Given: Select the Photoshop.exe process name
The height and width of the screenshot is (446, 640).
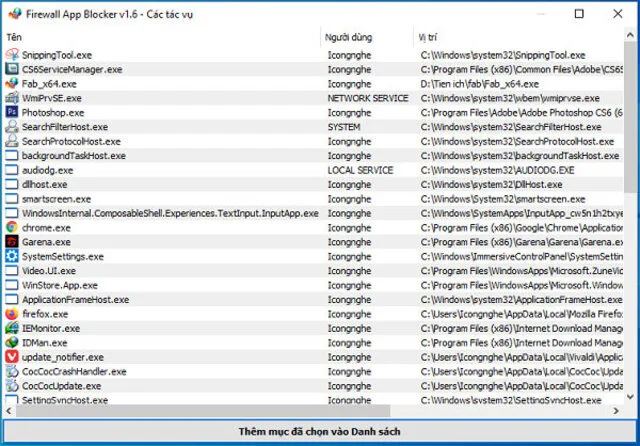Looking at the screenshot, I should coord(53,113).
